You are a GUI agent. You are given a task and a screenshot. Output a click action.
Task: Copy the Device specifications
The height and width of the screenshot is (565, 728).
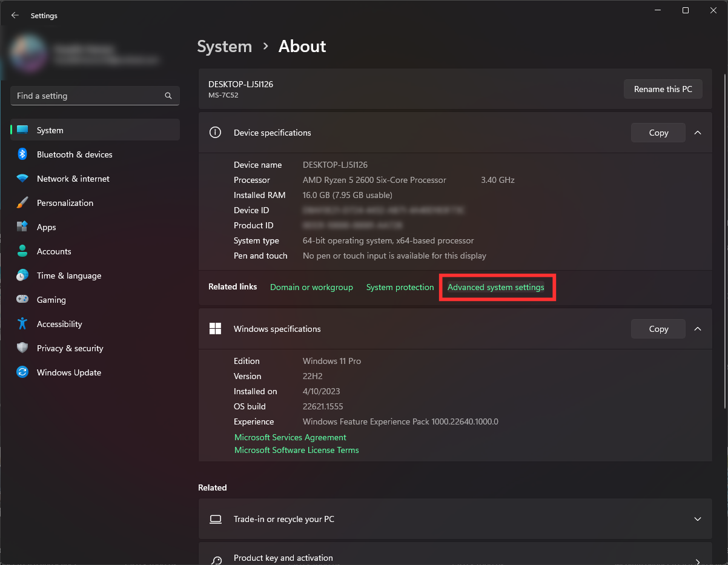pos(658,133)
